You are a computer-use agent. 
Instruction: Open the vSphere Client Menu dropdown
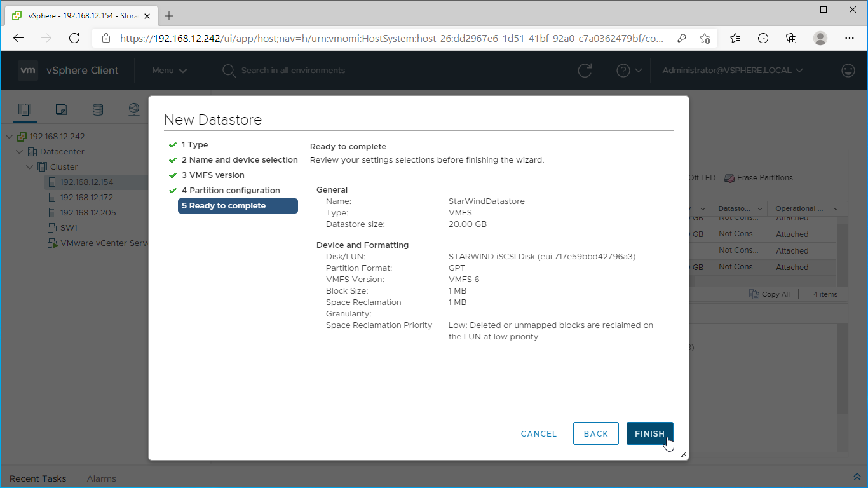click(170, 71)
